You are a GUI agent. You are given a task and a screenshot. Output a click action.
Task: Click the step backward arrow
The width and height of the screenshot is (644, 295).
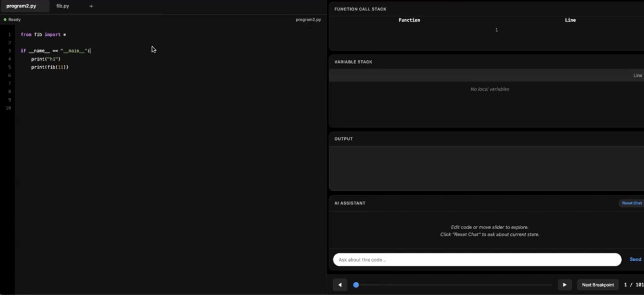(340, 285)
